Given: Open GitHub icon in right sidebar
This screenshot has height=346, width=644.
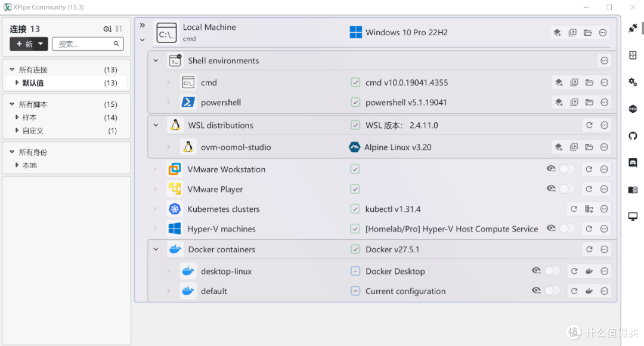Looking at the screenshot, I should [x=633, y=136].
